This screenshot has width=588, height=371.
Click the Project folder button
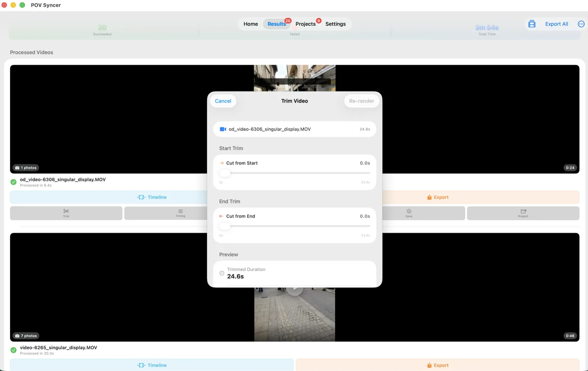(x=523, y=213)
